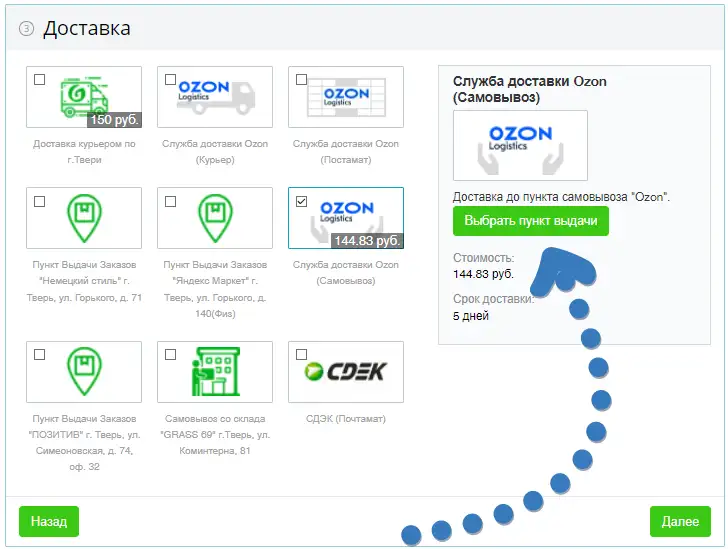Click the text "Доставка до пункта самовывоза "Ozon"."

pyautogui.click(x=561, y=197)
